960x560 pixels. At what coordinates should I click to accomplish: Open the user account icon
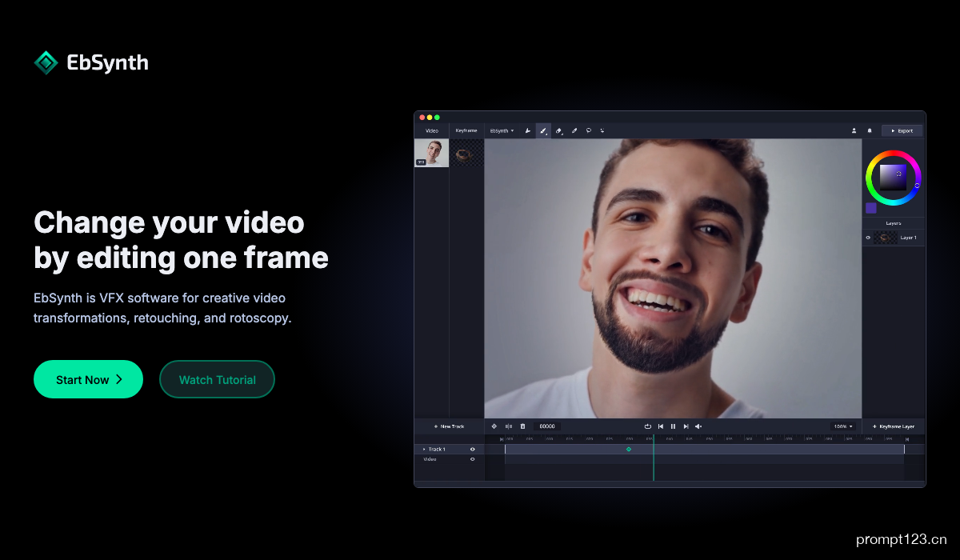[x=854, y=130]
